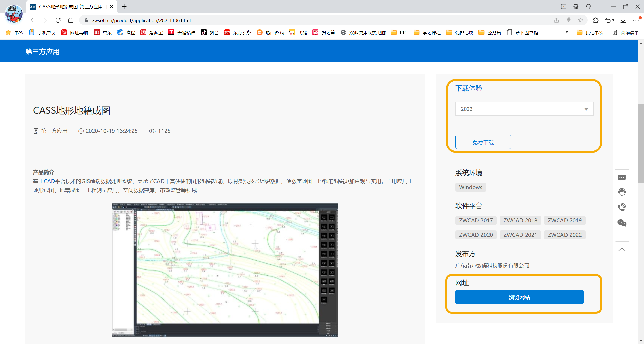Viewport: 644px width, 344px height.
Task: Open the downloads icon
Action: pos(623,20)
